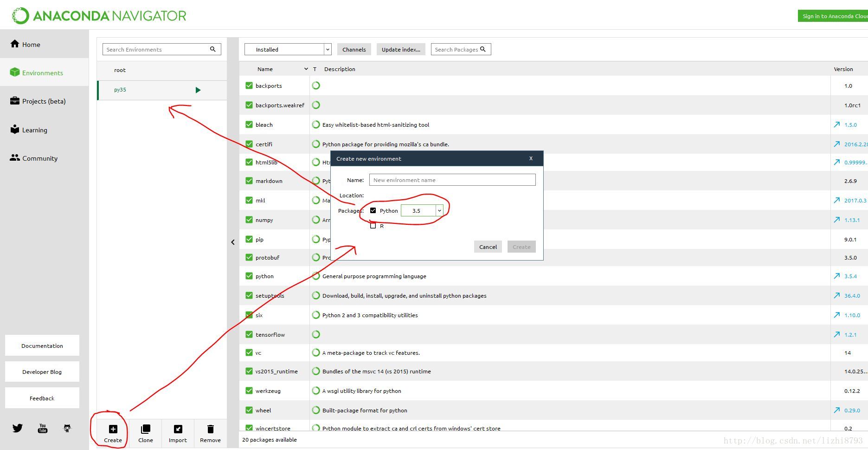The width and height of the screenshot is (868, 450).
Task: Click upgrade arrow for setuptools 36.4.0
Action: 837,295
